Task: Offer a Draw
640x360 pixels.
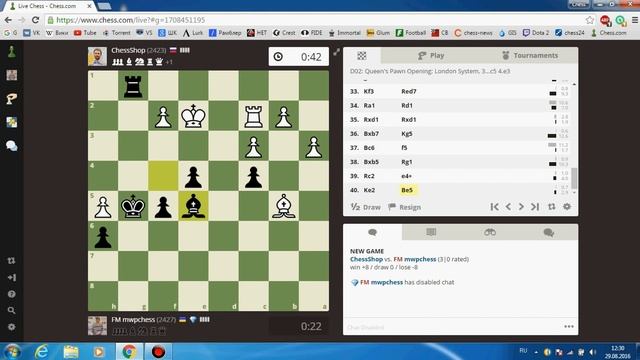Action: (365, 207)
